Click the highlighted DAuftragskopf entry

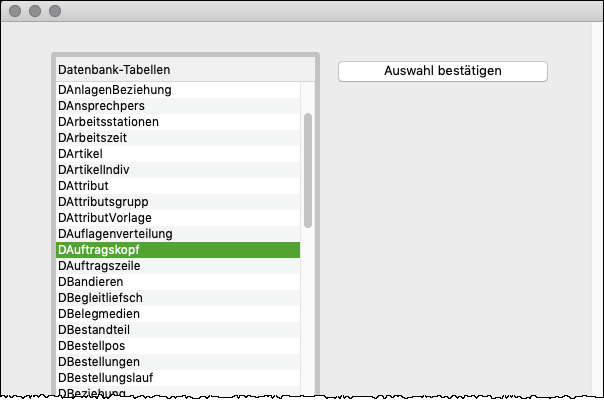[100, 249]
